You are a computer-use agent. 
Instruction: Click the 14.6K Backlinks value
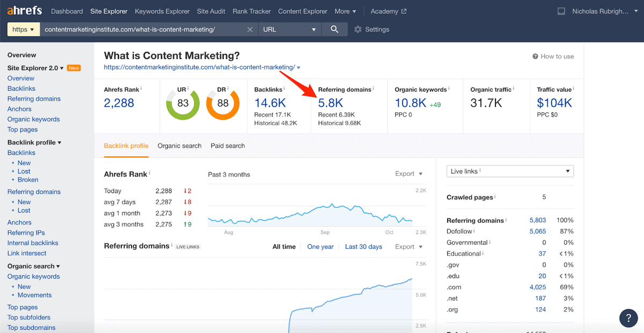270,103
